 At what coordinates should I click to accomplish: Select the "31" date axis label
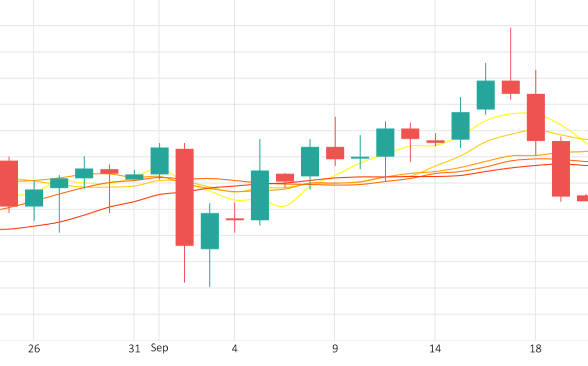[134, 349]
